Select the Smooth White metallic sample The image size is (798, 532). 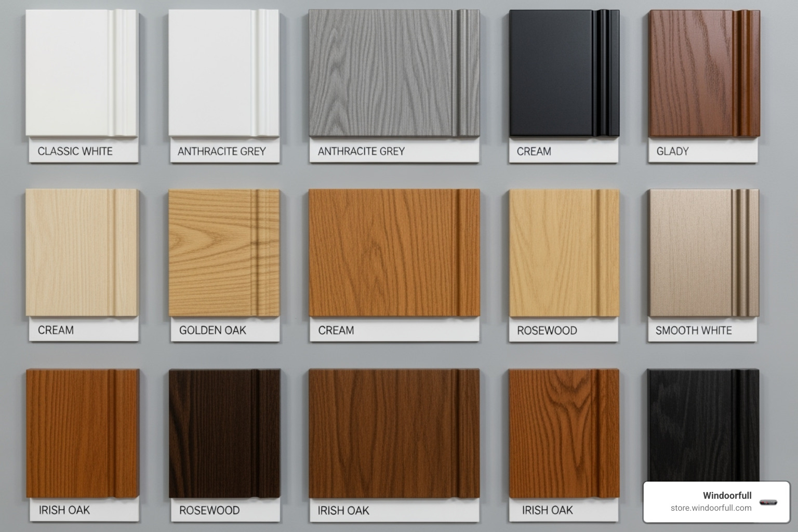click(x=701, y=252)
